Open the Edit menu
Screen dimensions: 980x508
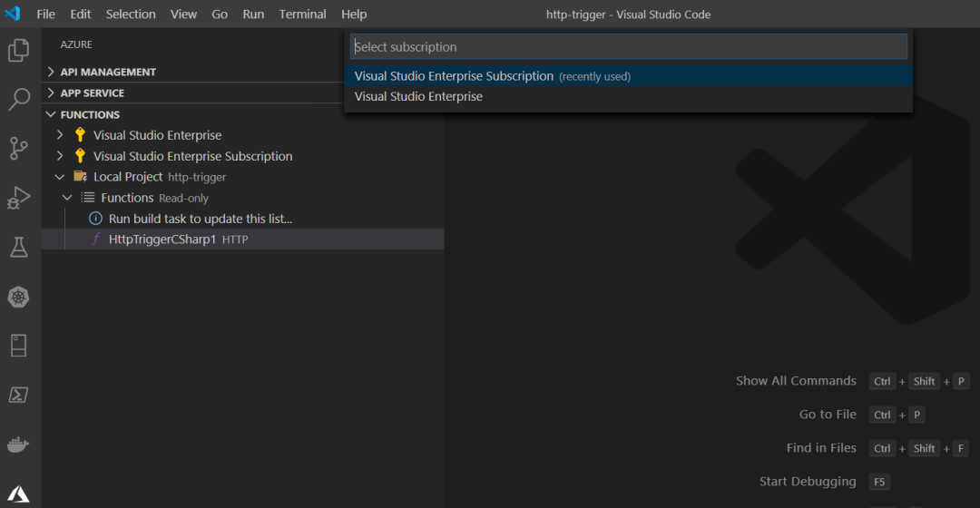coord(80,14)
